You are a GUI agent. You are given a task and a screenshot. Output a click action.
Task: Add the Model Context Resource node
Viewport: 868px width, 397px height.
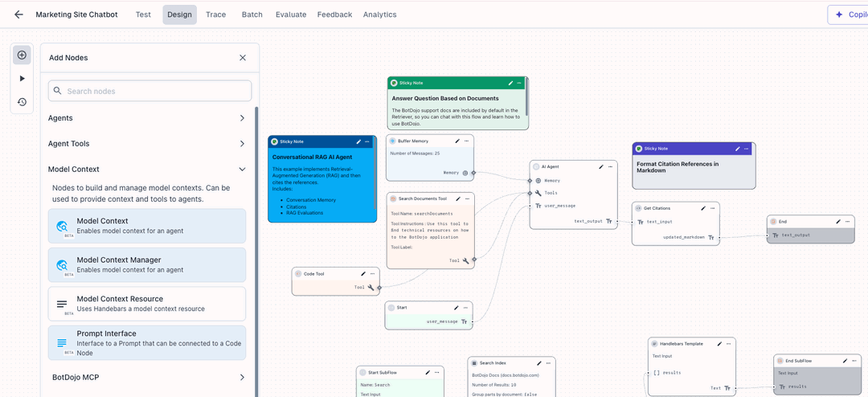(147, 304)
